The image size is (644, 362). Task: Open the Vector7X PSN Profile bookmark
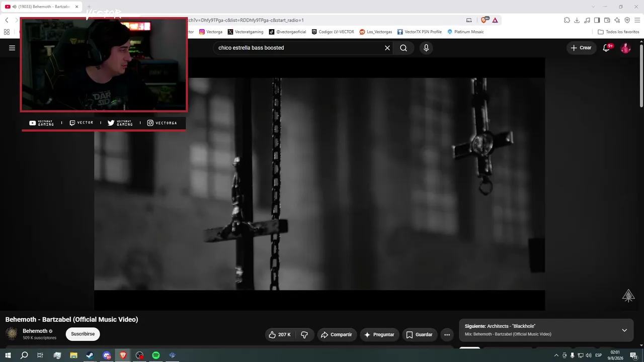pos(420,32)
